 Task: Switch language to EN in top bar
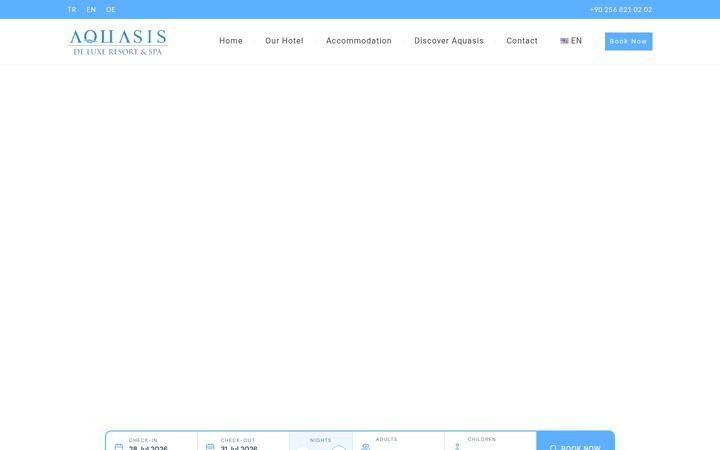(x=91, y=10)
